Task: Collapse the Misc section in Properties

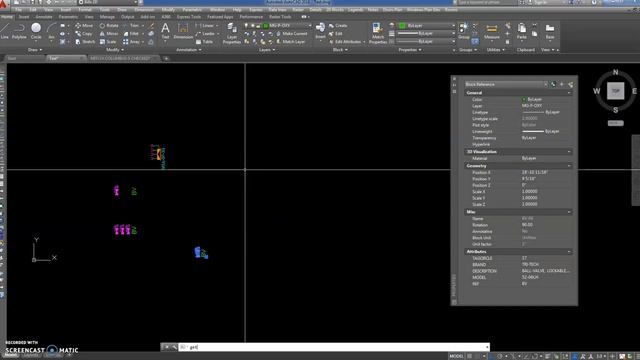Action: point(569,212)
